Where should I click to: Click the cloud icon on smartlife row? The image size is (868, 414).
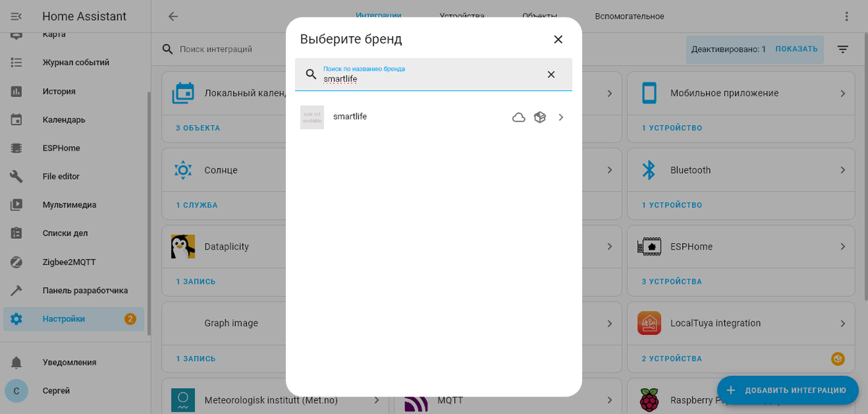[519, 117]
